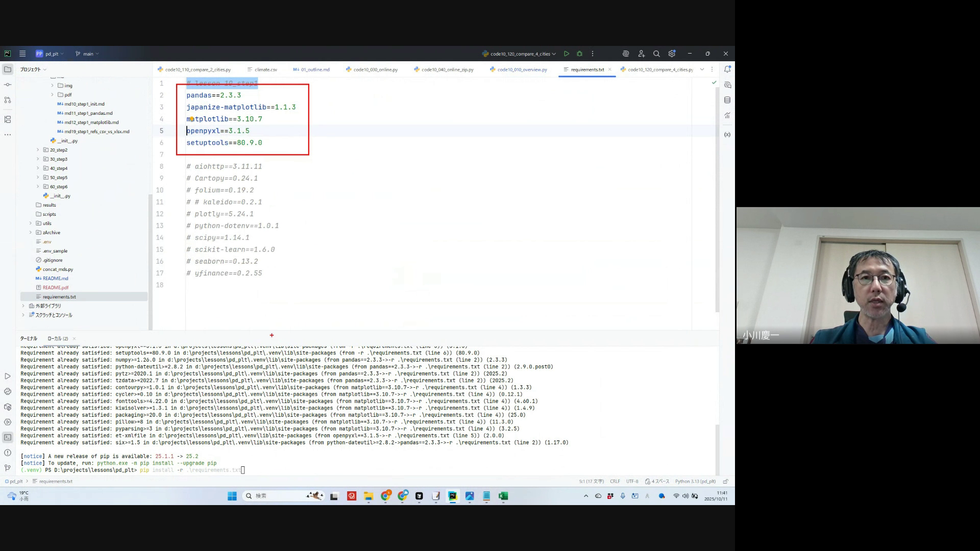Switch to climate.csv editor tab
The width and height of the screenshot is (980, 551).
(265, 69)
